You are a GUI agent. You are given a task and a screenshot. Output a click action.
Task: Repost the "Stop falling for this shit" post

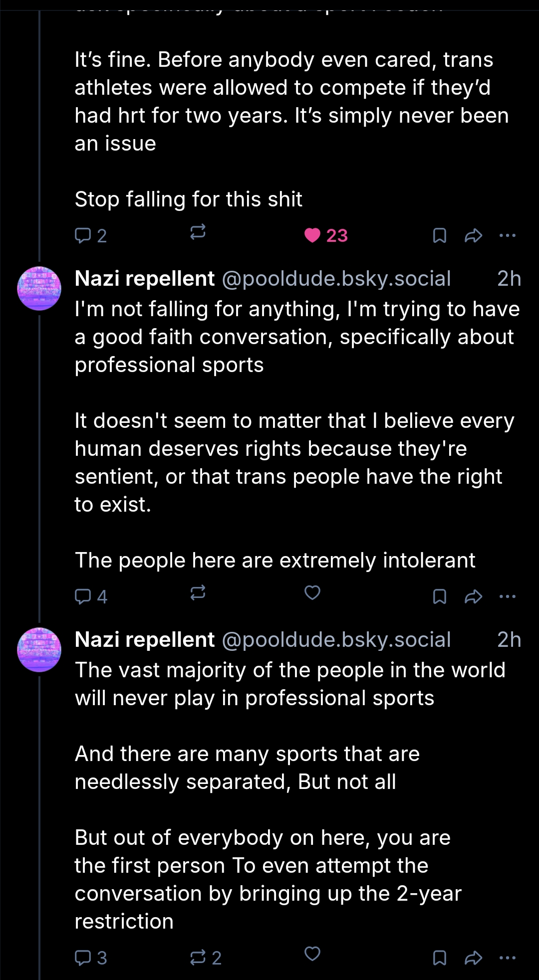point(198,232)
